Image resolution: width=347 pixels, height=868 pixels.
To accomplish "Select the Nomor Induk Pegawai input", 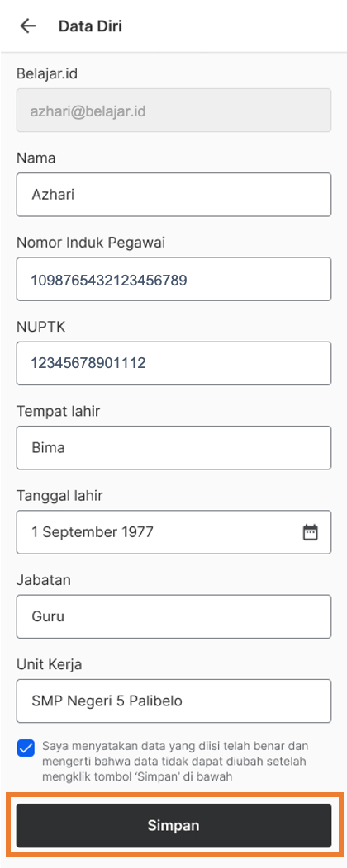I will point(173,279).
